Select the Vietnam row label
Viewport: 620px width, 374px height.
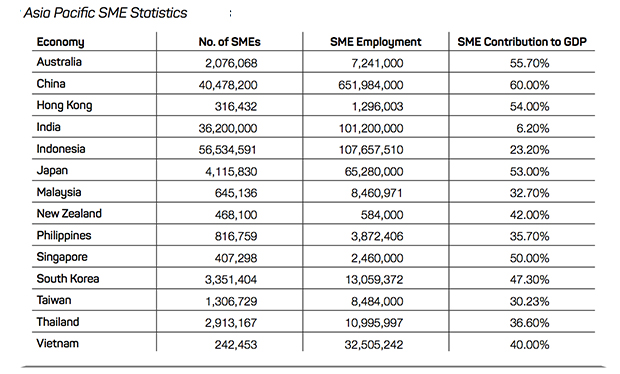[x=58, y=343]
